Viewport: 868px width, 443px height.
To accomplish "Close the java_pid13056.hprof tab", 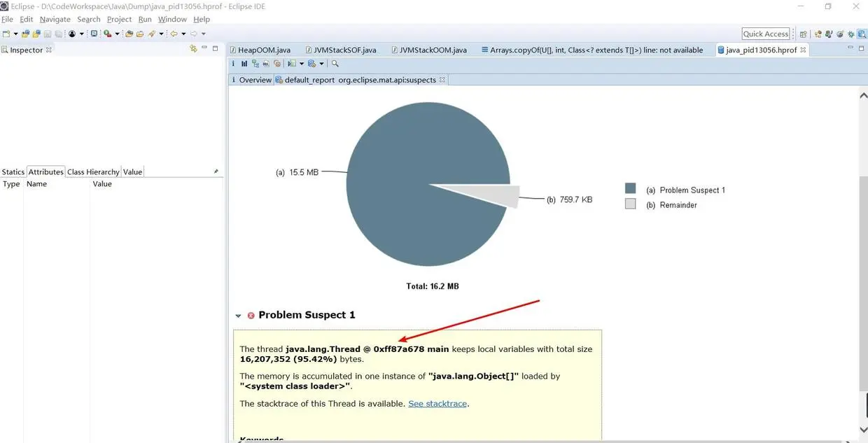I will tap(803, 50).
